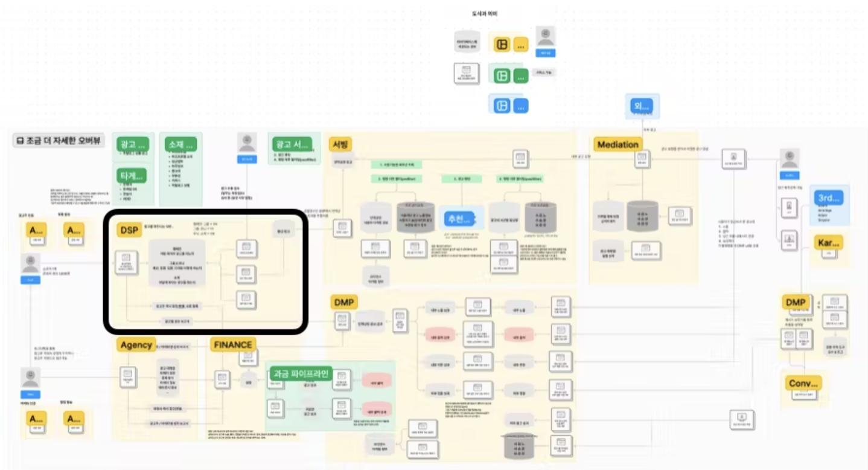
Task: Select the 조금 더 자세한 오버뷰 section title
Action: pos(59,141)
